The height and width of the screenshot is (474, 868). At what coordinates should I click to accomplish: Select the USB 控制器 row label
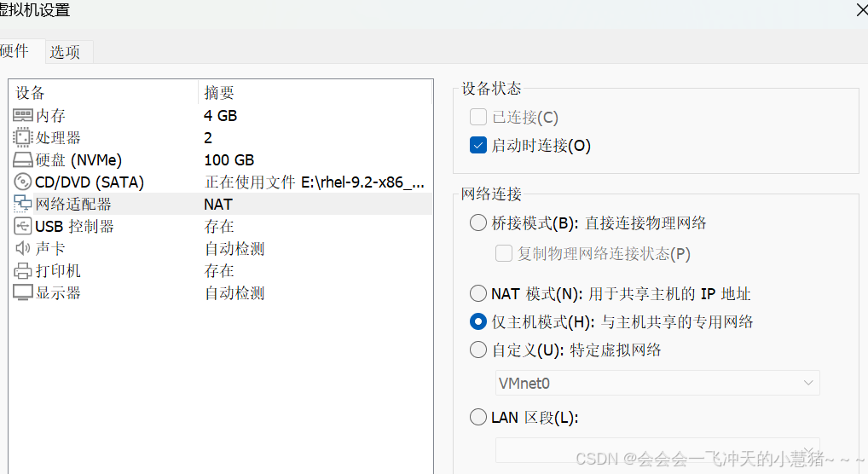tap(74, 227)
